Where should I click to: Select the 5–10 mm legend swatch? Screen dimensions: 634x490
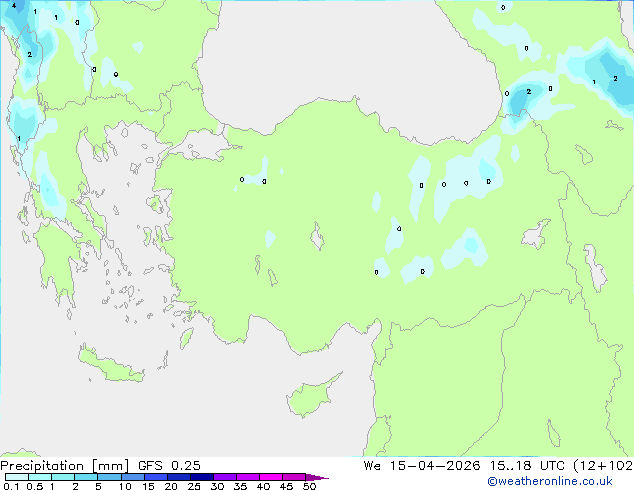coord(109,477)
